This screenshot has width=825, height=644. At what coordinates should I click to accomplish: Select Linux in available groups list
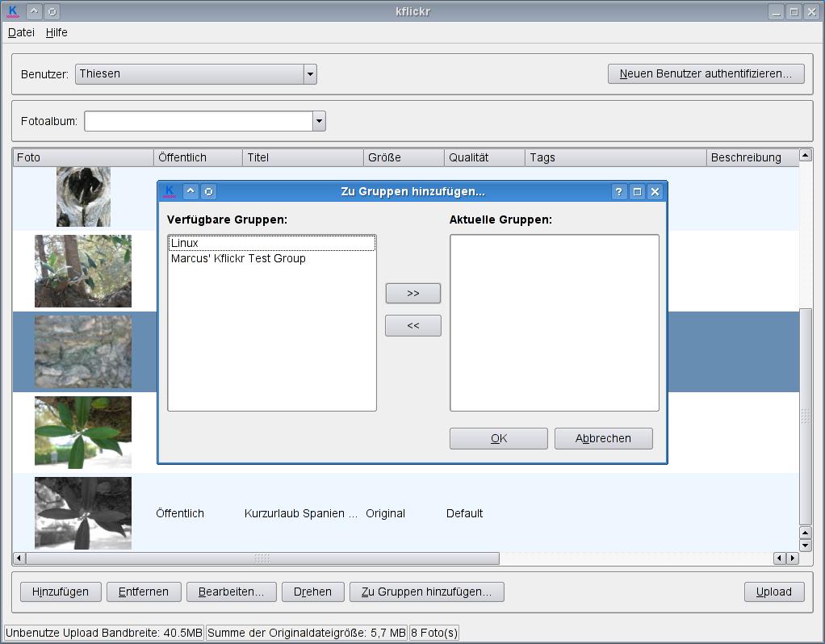pyautogui.click(x=272, y=243)
